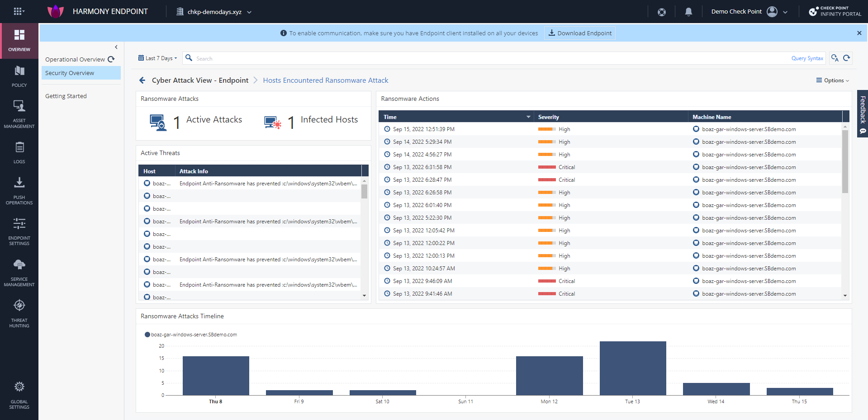Select Security Overview
The image size is (868, 420).
(x=81, y=73)
